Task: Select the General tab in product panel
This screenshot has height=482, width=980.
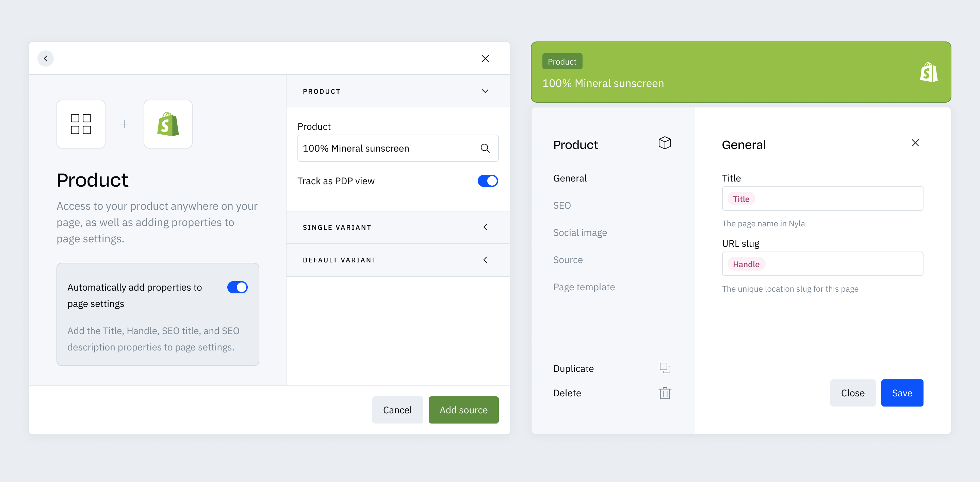Action: [x=569, y=178]
